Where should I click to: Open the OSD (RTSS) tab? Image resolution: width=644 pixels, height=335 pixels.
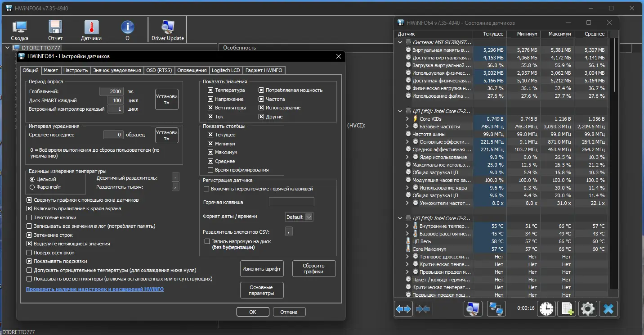tap(159, 70)
